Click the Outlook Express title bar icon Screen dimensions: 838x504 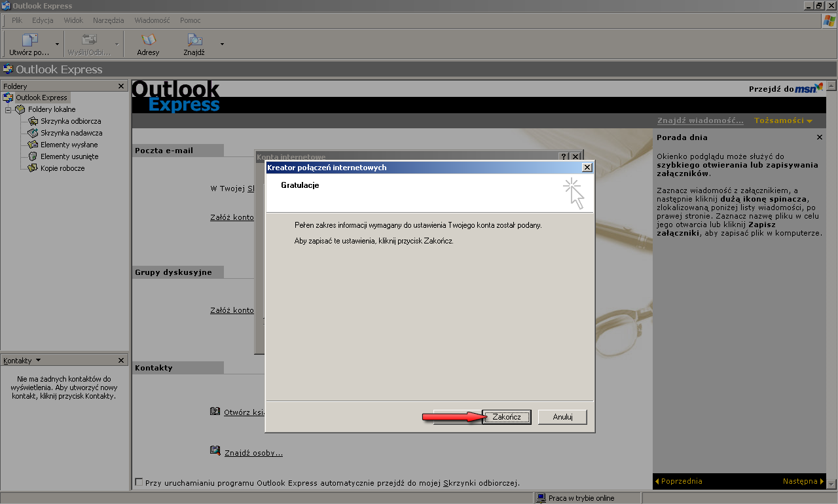[6, 6]
